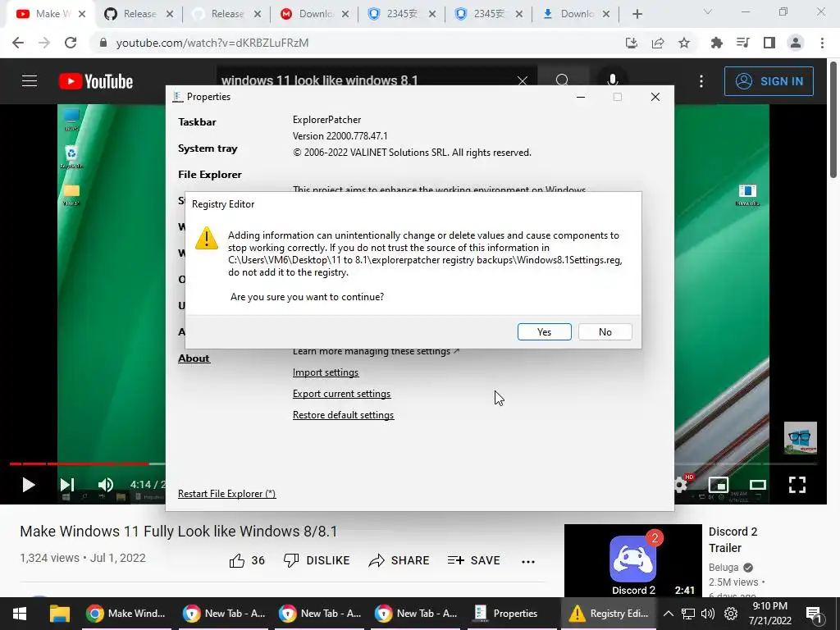Open the video settings gear

point(680,485)
